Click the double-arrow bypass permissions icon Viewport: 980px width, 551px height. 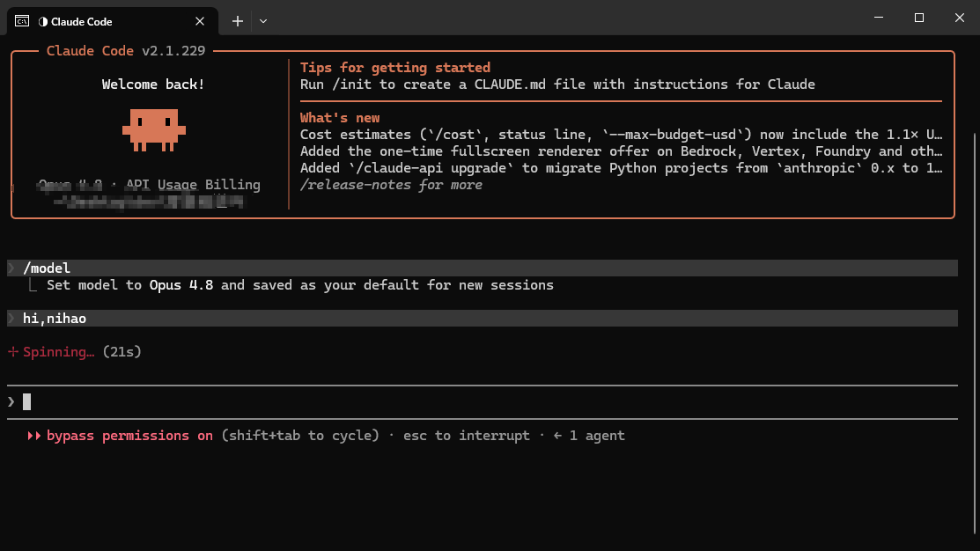(33, 436)
